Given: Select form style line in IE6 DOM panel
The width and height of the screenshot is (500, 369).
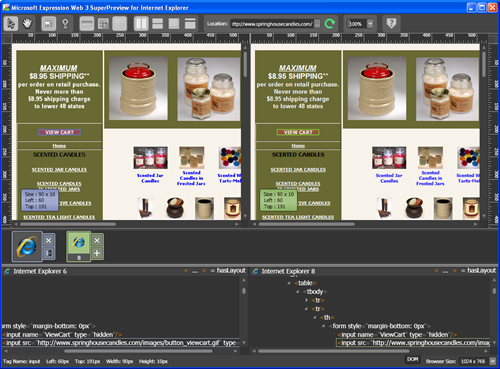Looking at the screenshot, I should [49, 326].
